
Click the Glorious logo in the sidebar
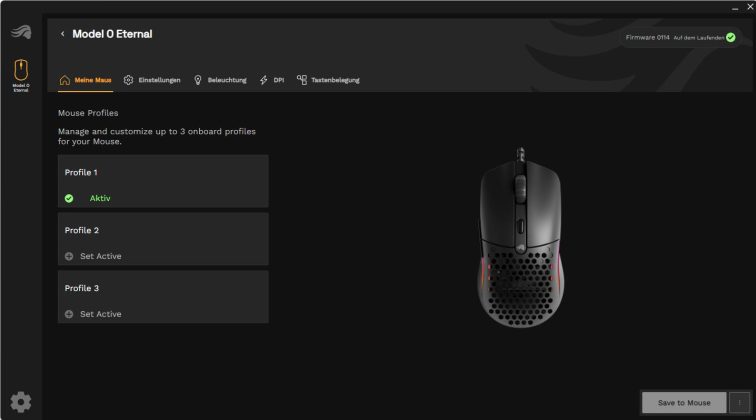tap(21, 32)
